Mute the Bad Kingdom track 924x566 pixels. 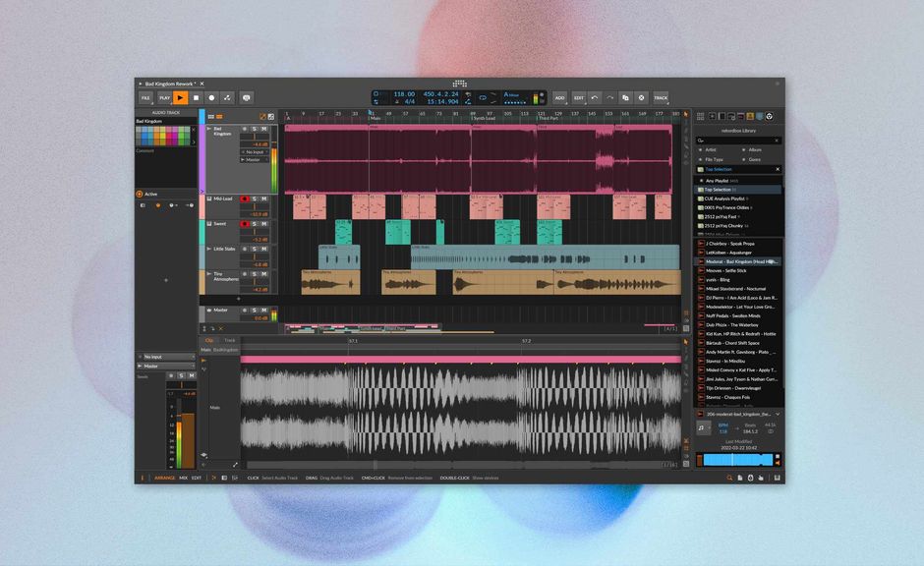[264, 129]
